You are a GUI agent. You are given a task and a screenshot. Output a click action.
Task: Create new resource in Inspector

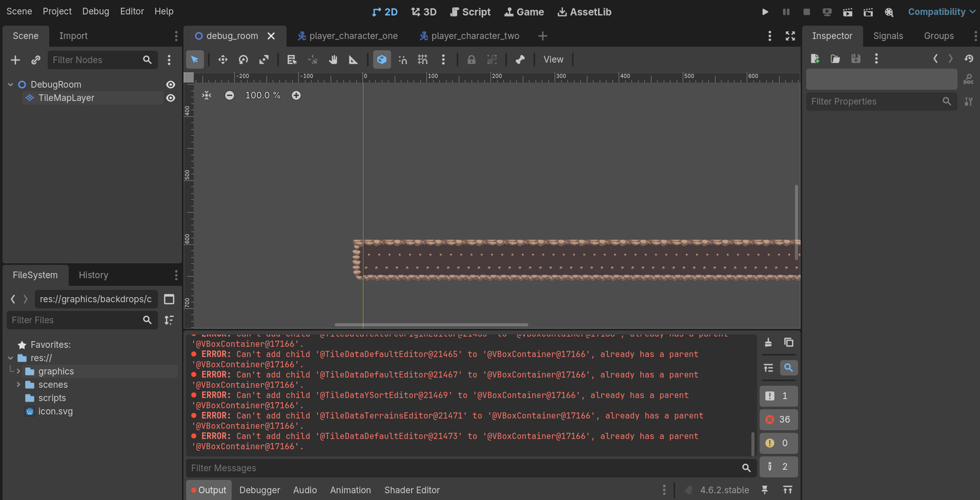pyautogui.click(x=815, y=59)
